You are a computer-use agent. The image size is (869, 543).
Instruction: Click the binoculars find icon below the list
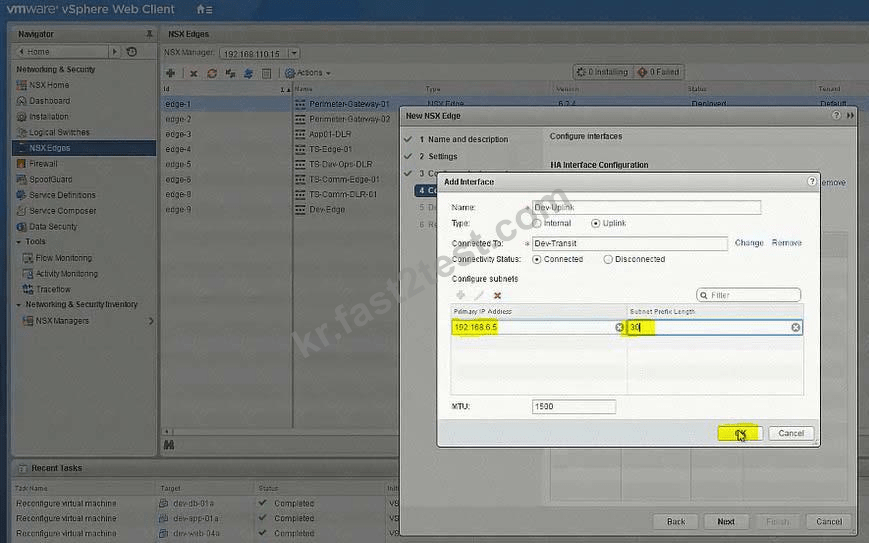169,445
